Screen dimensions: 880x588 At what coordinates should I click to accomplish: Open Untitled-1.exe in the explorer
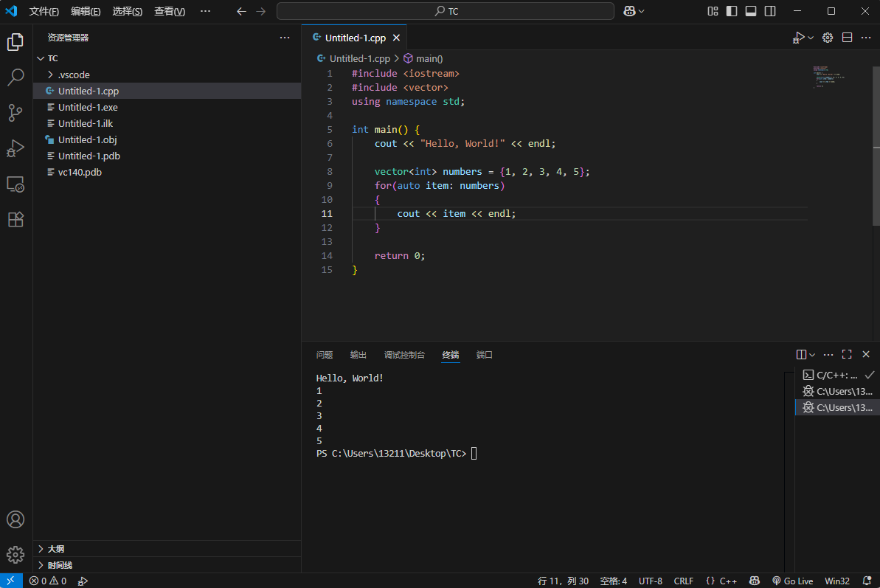(88, 107)
